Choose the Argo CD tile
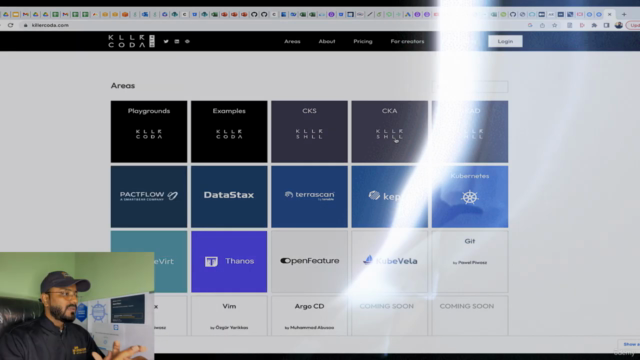Image resolution: width=640 pixels, height=360 pixels. [309, 316]
